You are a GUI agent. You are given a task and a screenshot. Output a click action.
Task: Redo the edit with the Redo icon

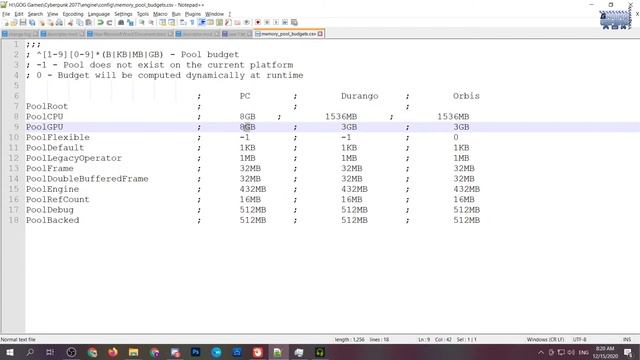[x=109, y=23]
